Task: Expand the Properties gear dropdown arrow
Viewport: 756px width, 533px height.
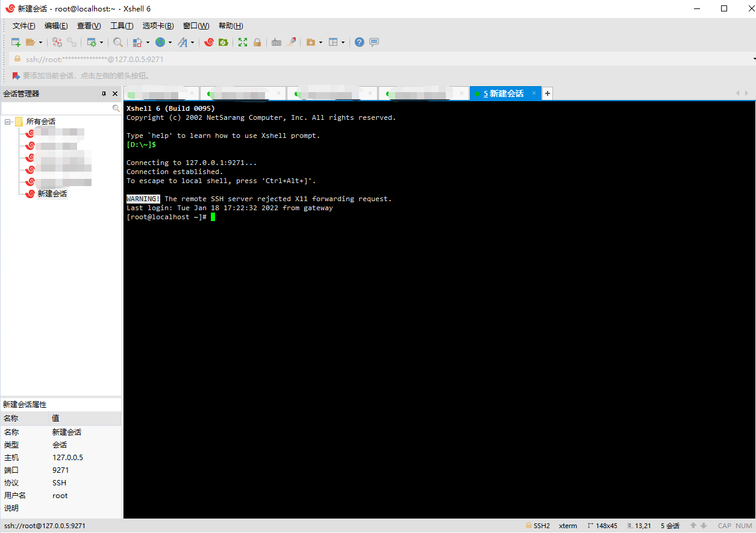Action: pos(101,42)
